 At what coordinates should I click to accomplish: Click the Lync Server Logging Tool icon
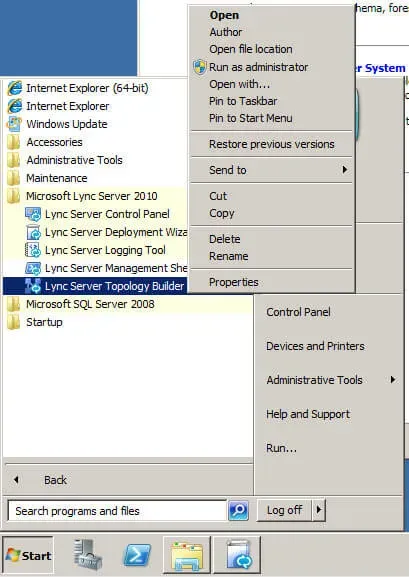pyautogui.click(x=33, y=250)
